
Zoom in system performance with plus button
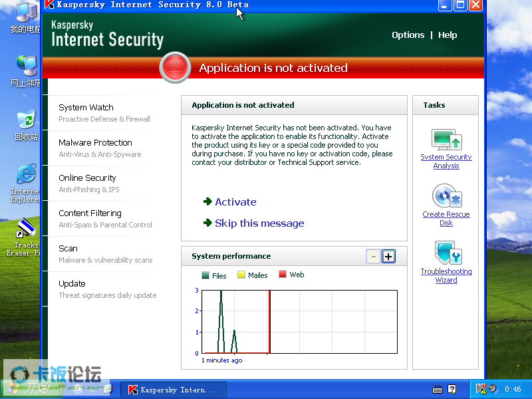click(x=388, y=257)
